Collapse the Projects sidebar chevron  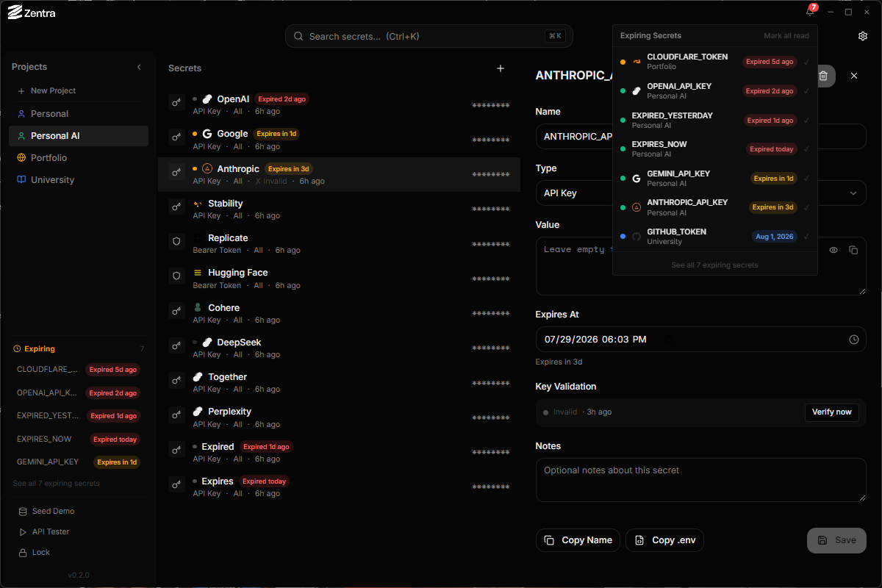(x=140, y=67)
